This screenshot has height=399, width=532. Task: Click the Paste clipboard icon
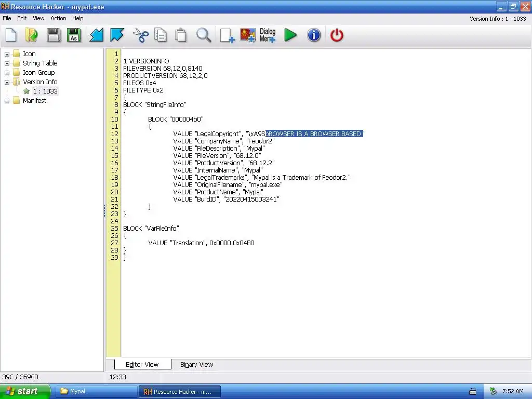181,35
